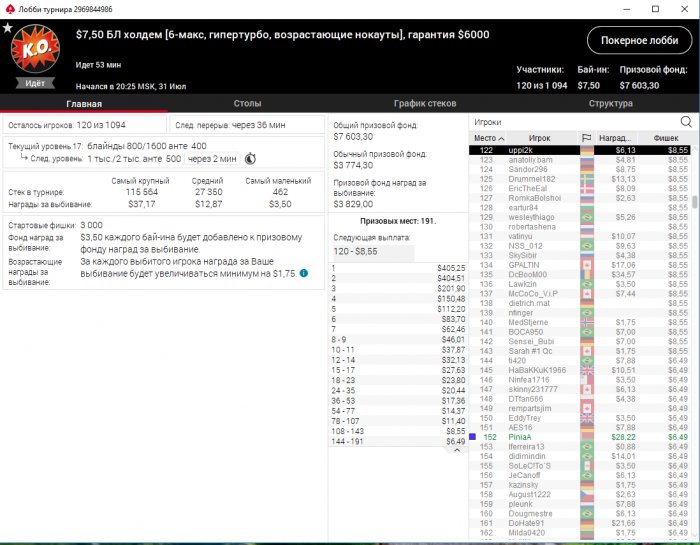Screen dimensions: 700x545
Task: Select the wesleythiago player row
Action: click(x=579, y=217)
